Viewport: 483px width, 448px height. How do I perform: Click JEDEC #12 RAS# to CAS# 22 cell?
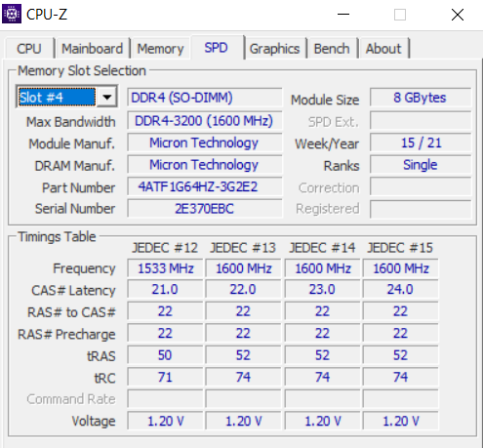pyautogui.click(x=165, y=311)
